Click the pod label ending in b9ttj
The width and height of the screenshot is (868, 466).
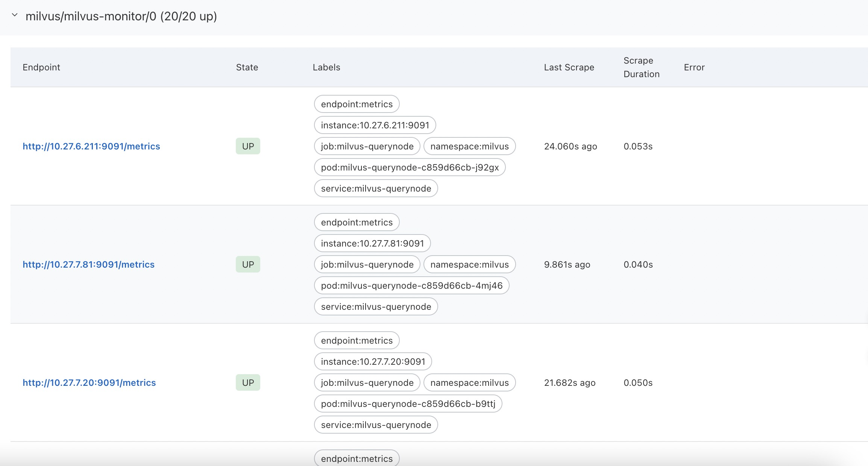click(408, 404)
